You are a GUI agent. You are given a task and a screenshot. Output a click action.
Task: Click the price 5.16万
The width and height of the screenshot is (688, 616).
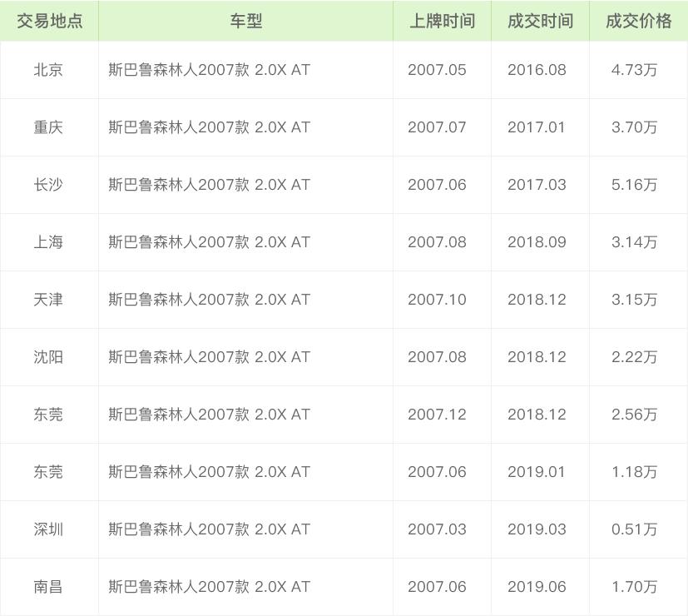[635, 185]
